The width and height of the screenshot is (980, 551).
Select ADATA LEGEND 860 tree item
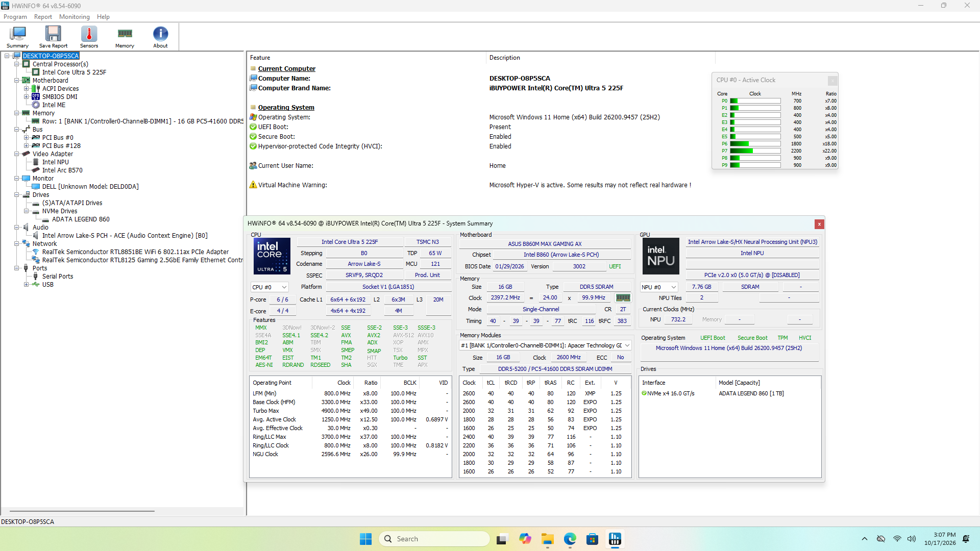click(81, 219)
